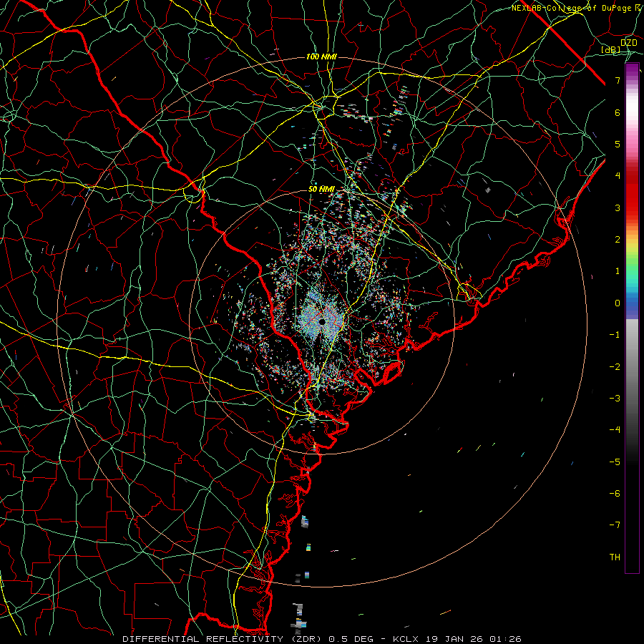Click the 0.5 DEG elevation angle text
Image resolution: width=644 pixels, height=644 pixels.
click(351, 639)
